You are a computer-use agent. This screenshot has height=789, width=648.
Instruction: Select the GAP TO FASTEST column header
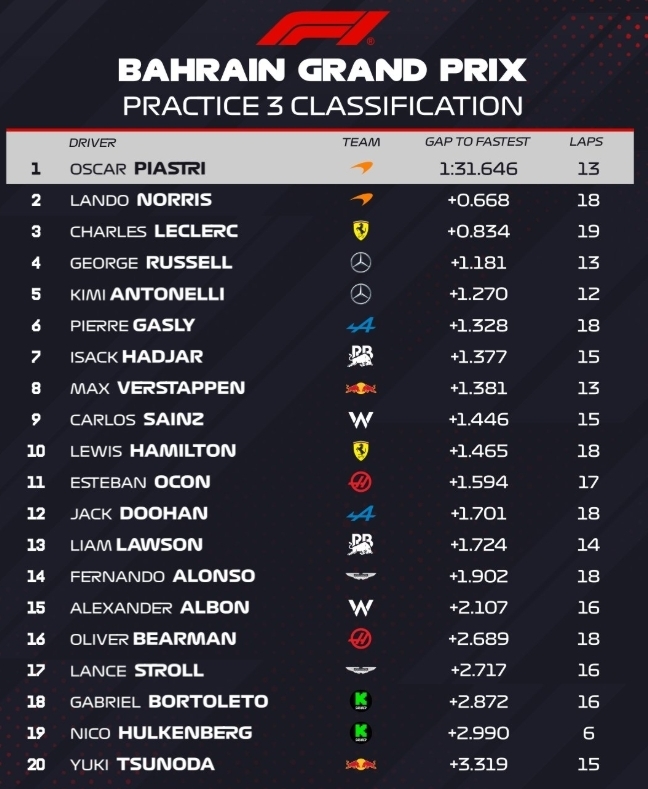(x=477, y=142)
